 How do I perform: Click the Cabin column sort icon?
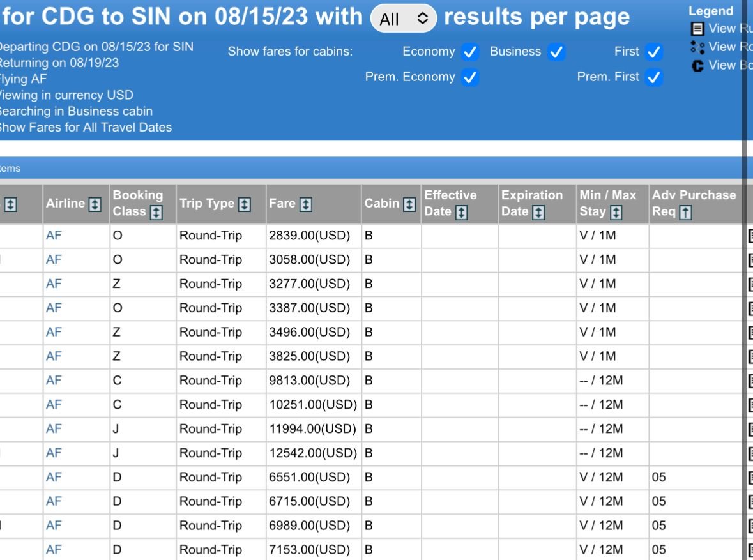point(409,204)
